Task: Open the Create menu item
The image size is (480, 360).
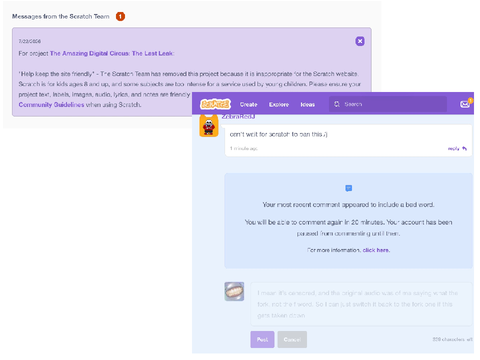Action: tap(248, 104)
